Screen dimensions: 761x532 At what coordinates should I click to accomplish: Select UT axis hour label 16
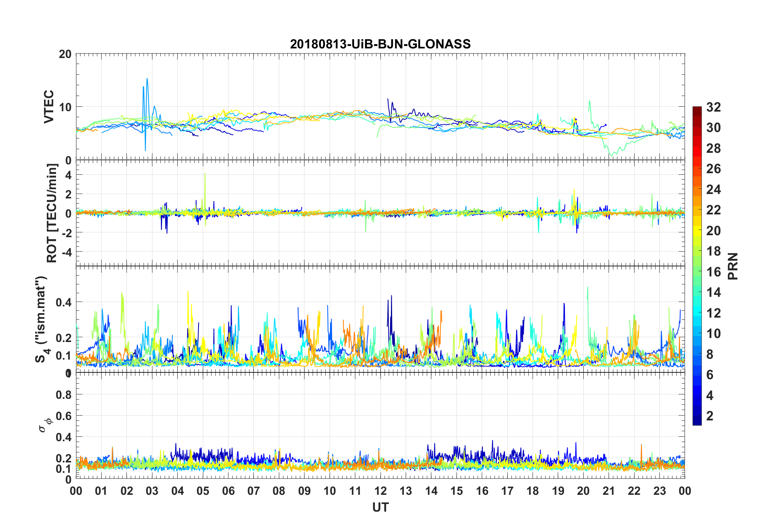(482, 491)
